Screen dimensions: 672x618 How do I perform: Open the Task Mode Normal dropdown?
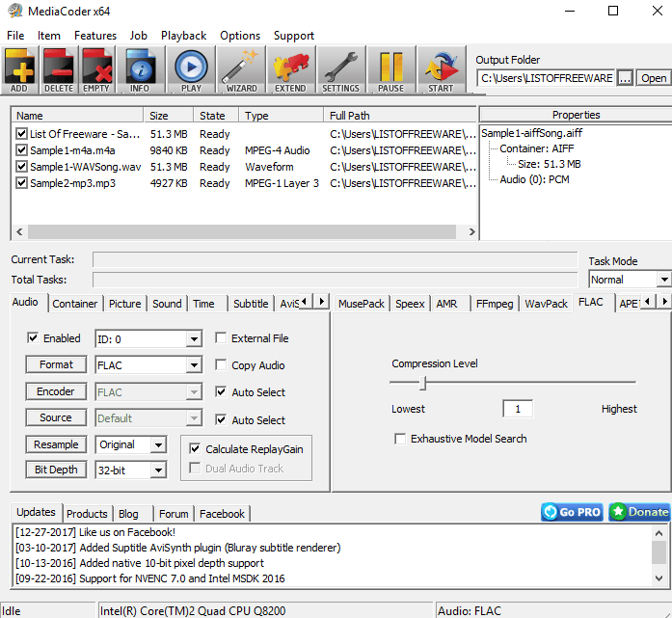(663, 280)
